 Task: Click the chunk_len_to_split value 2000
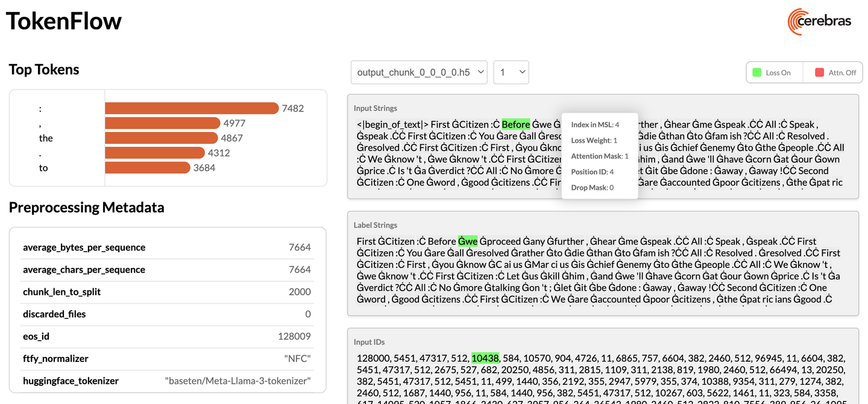[x=300, y=292]
